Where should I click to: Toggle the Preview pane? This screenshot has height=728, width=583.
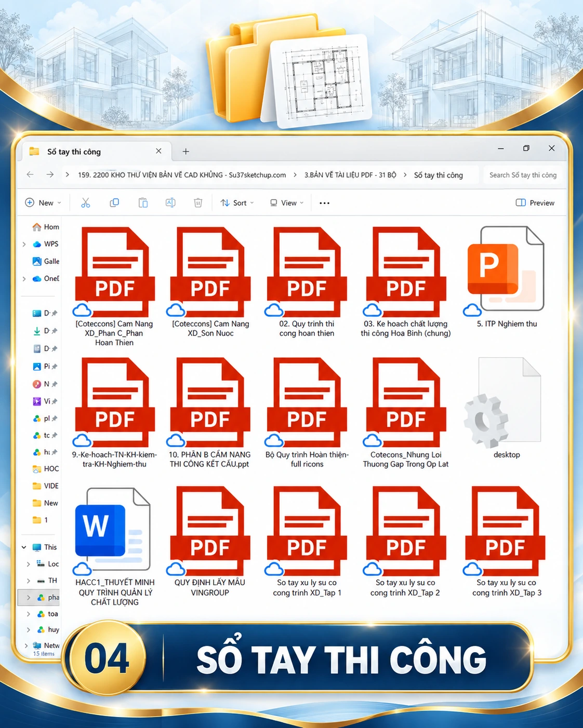coord(535,203)
